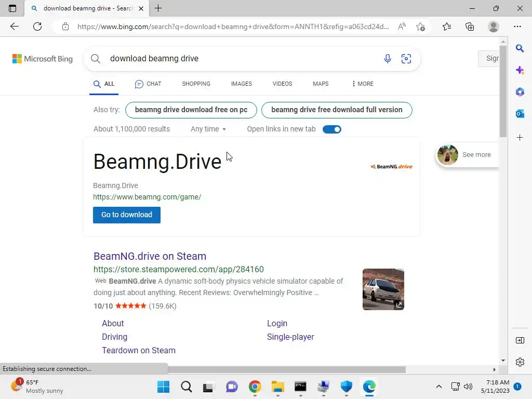
Task: Click hide sidebar icon
Action: pyautogui.click(x=520, y=340)
